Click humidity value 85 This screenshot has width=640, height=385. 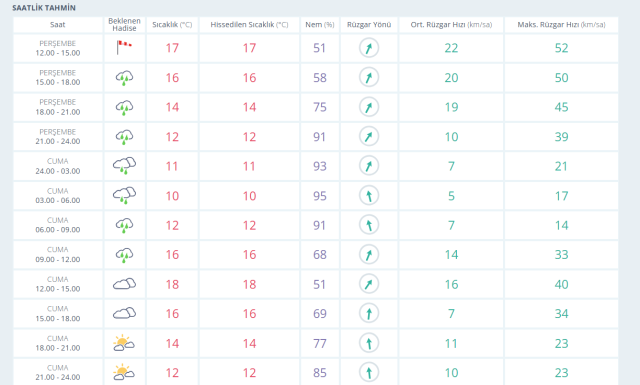[320, 373]
